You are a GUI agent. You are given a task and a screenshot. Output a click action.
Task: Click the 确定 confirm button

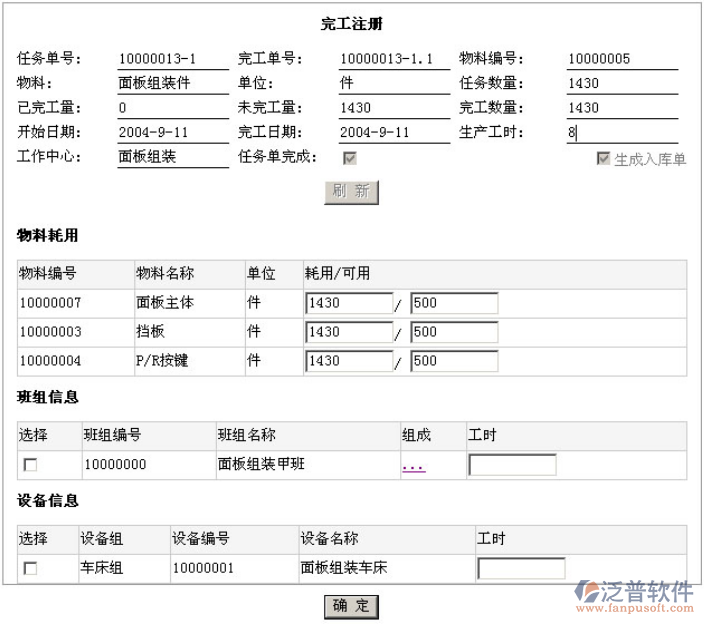click(351, 606)
